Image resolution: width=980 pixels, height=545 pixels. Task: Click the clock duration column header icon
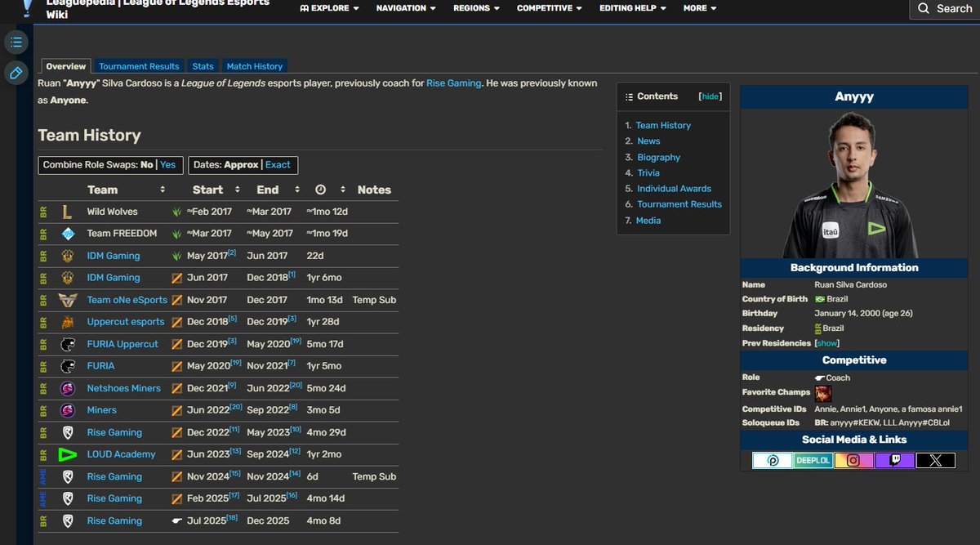320,190
